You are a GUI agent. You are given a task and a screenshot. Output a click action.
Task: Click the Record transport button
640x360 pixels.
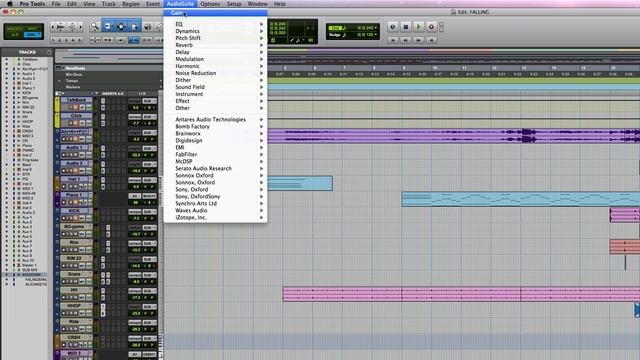pos(431,27)
